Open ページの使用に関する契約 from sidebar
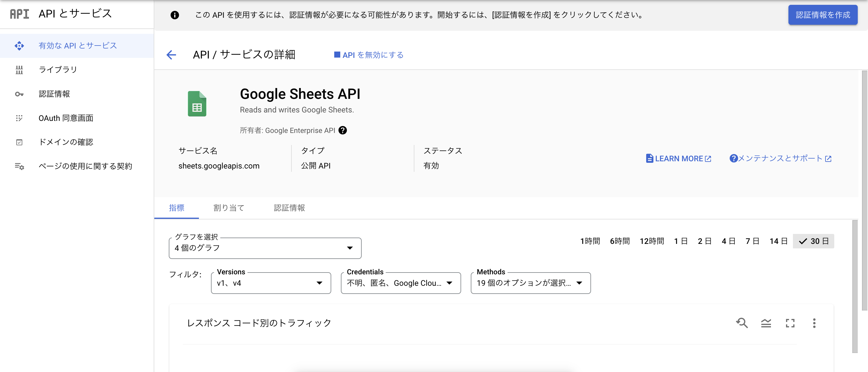The height and width of the screenshot is (372, 868). 85,166
